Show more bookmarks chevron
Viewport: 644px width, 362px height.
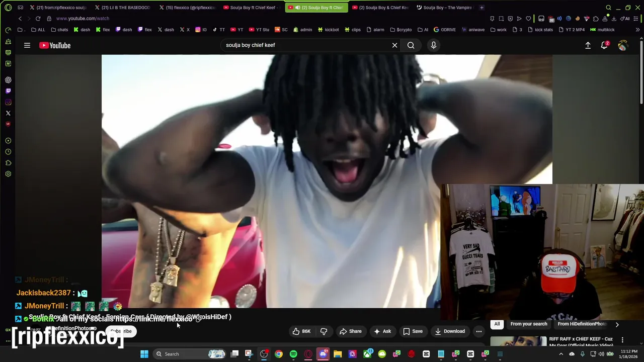click(x=637, y=30)
